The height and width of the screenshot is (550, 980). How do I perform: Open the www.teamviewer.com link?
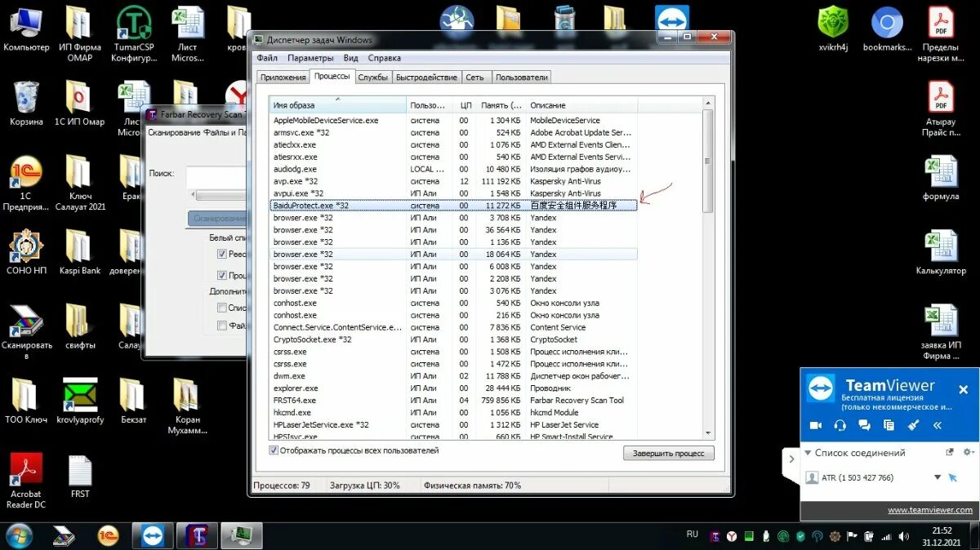[929, 510]
